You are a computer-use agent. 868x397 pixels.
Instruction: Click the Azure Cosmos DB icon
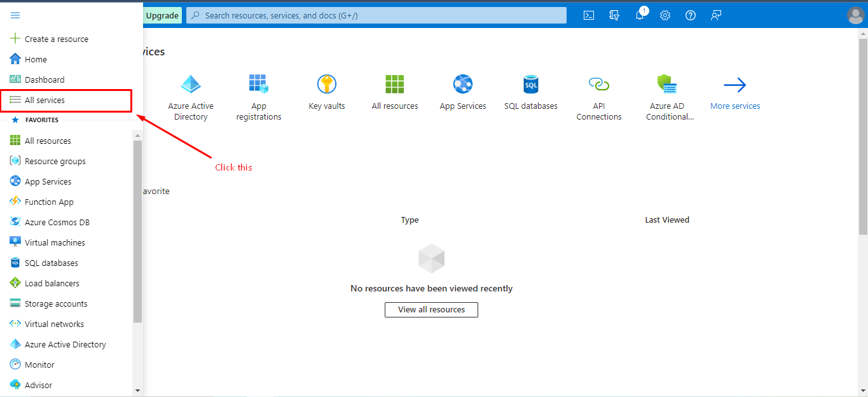pos(15,222)
